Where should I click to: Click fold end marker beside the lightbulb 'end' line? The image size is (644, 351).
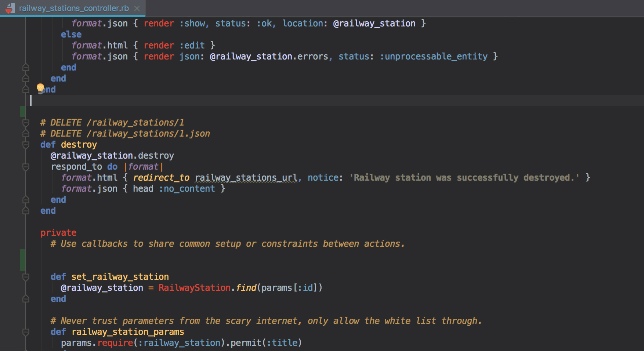click(x=26, y=89)
